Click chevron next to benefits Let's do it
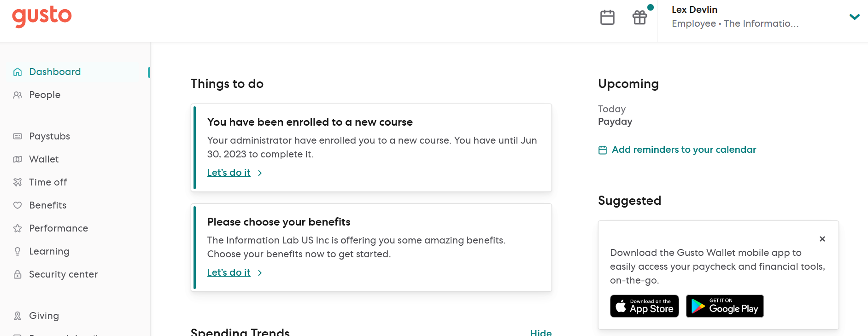This screenshot has width=868, height=336. pyautogui.click(x=260, y=273)
